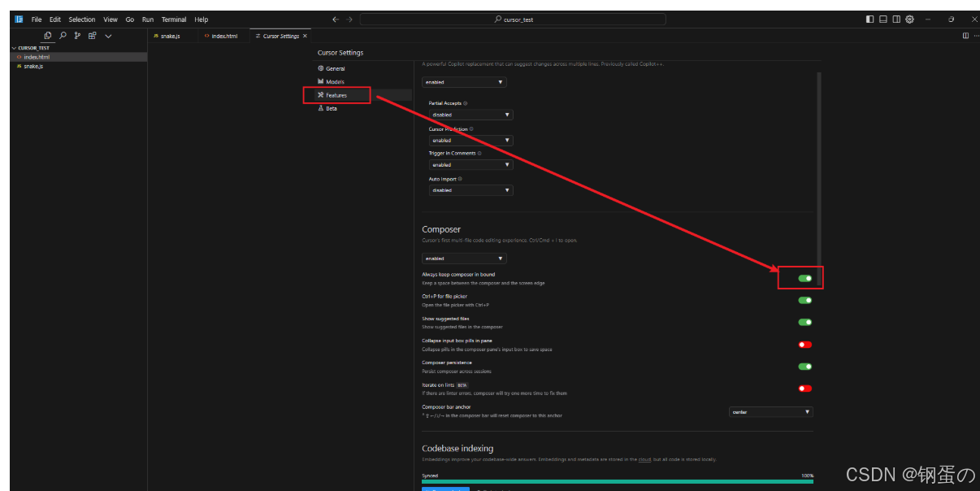The width and height of the screenshot is (980, 491).
Task: Click the Cursor app logo icon
Action: 19,20
